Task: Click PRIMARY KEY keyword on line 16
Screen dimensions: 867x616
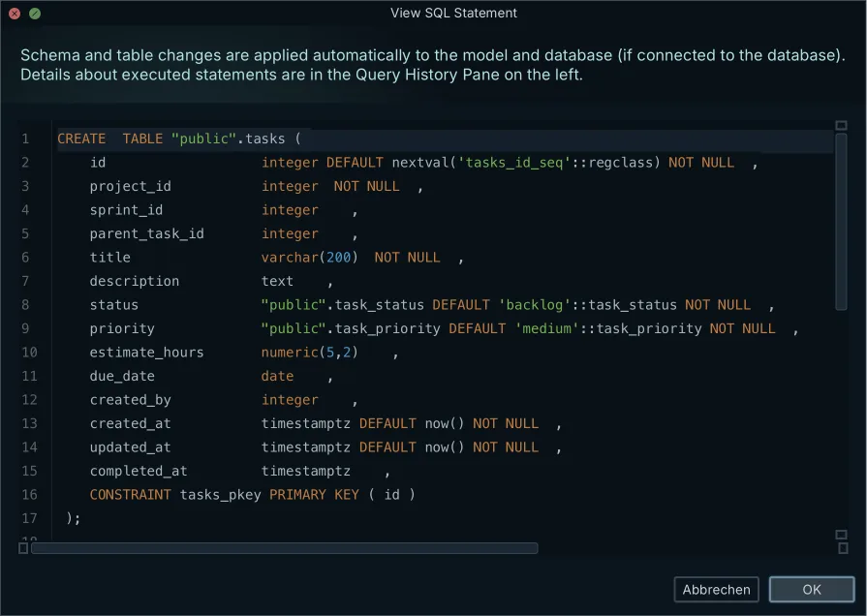Action: click(x=314, y=495)
